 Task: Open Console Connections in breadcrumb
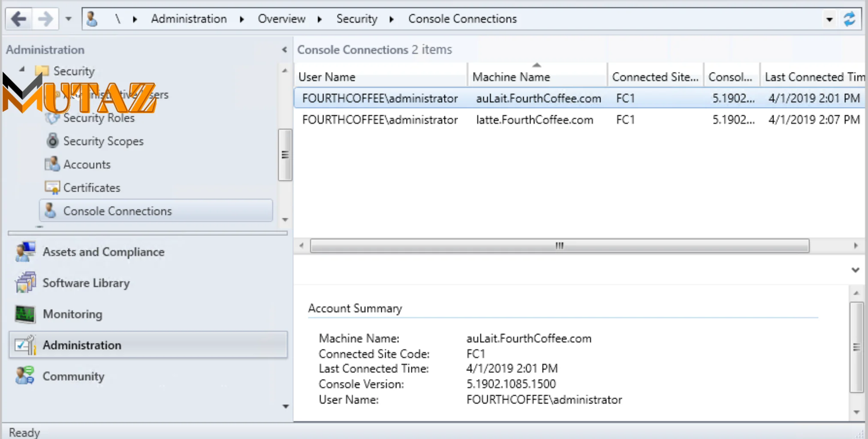(462, 19)
